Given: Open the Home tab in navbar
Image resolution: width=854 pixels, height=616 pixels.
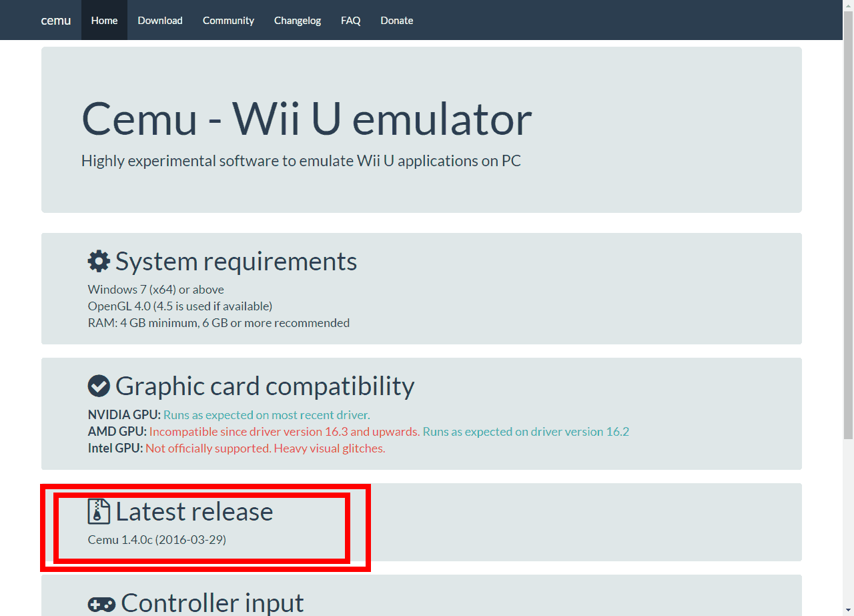Looking at the screenshot, I should point(104,20).
